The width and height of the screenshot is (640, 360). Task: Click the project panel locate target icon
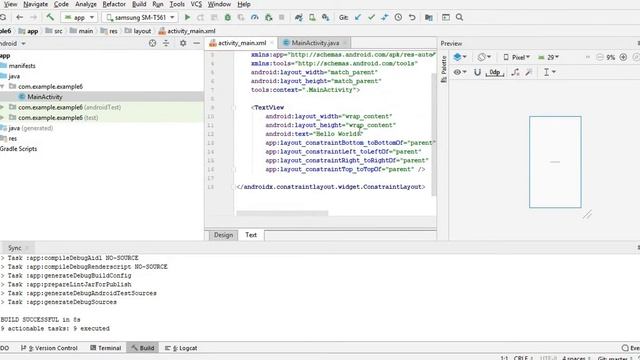click(x=152, y=43)
